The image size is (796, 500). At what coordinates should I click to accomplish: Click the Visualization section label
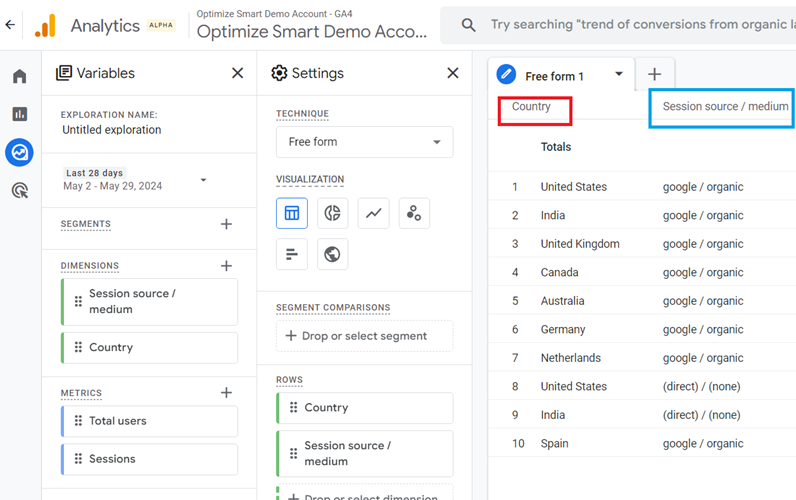click(310, 179)
